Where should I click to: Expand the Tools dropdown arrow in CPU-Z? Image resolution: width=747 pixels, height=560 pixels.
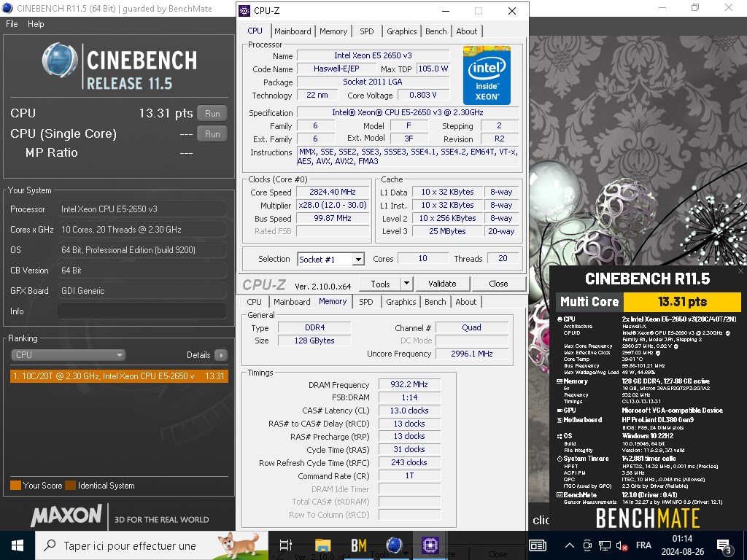pyautogui.click(x=406, y=284)
